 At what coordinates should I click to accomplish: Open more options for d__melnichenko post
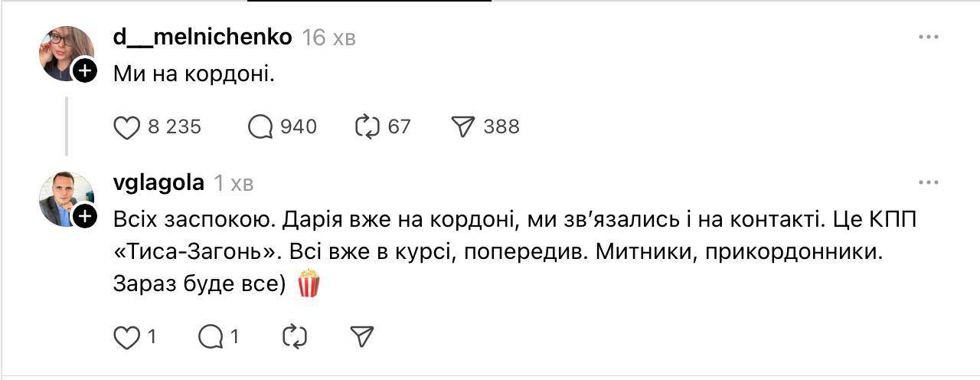click(x=928, y=37)
